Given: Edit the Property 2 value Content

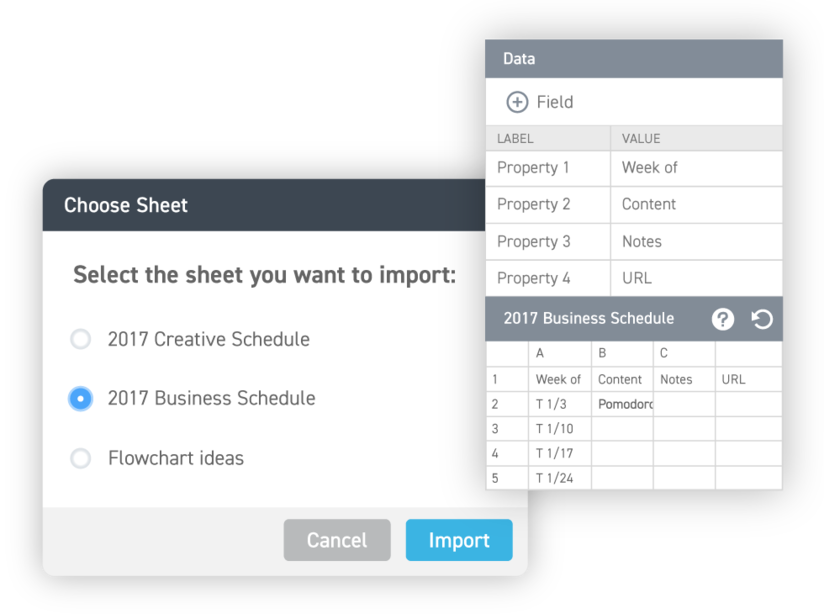Looking at the screenshot, I should pos(696,204).
